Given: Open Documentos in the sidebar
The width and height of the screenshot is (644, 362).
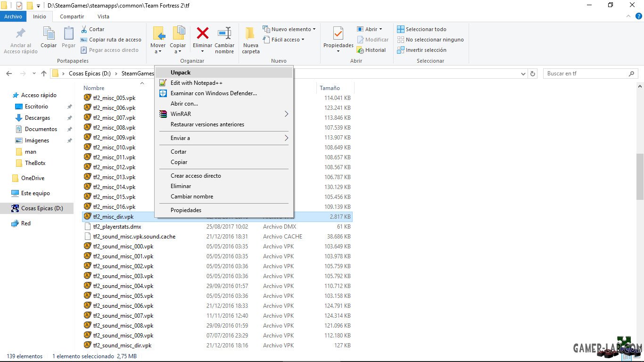Looking at the screenshot, I should coord(41,129).
